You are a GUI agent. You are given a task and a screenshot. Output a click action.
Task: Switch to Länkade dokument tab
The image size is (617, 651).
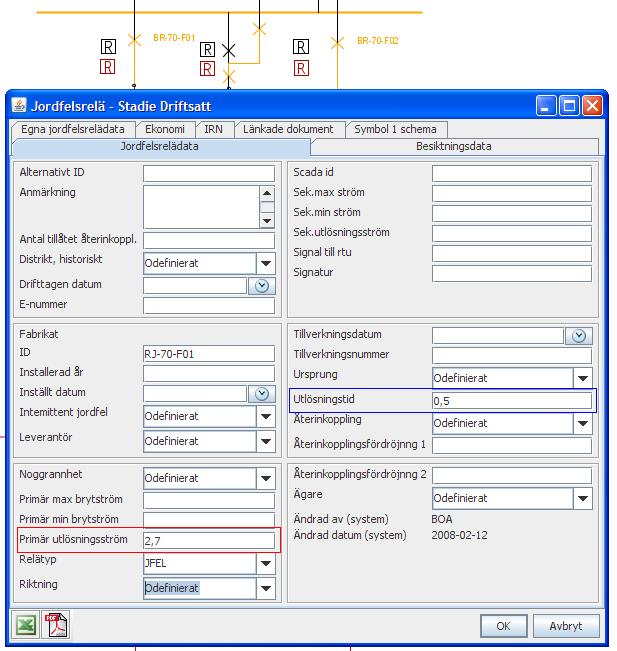[288, 129]
